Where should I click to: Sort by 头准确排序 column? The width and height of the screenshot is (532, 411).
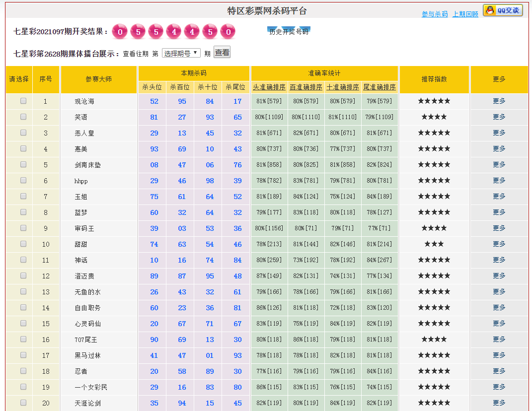[269, 87]
